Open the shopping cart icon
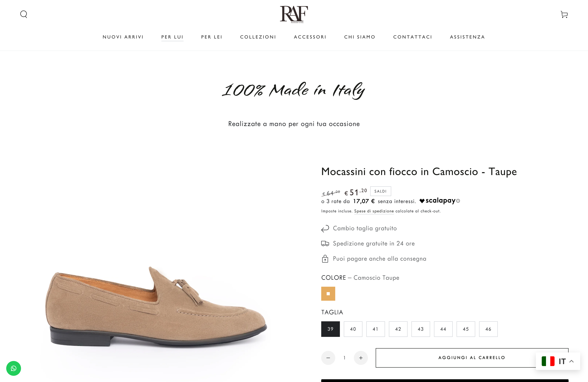The height and width of the screenshot is (382, 588). click(564, 14)
